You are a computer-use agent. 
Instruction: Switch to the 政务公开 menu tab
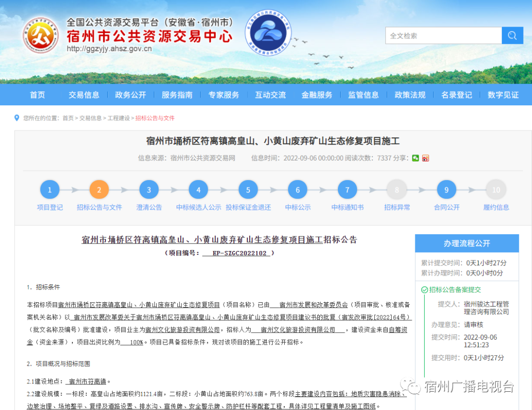[x=131, y=95]
